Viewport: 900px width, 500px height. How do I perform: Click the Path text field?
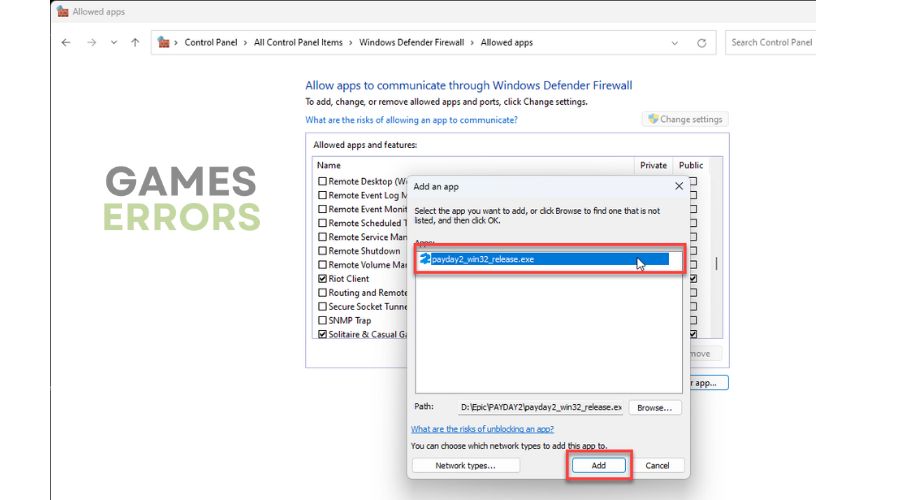(541, 407)
